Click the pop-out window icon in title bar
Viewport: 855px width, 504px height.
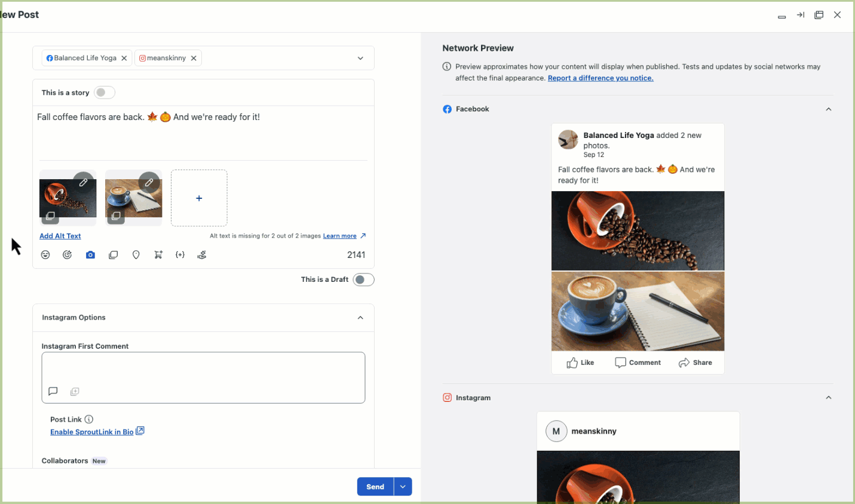[x=819, y=15]
